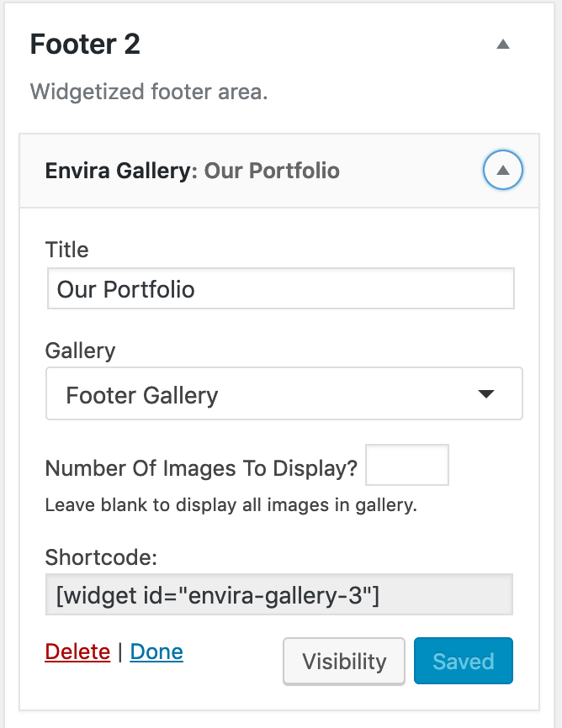Viewport: 562px width, 728px height.
Task: Click the Number Of Images To Display label
Action: [201, 468]
